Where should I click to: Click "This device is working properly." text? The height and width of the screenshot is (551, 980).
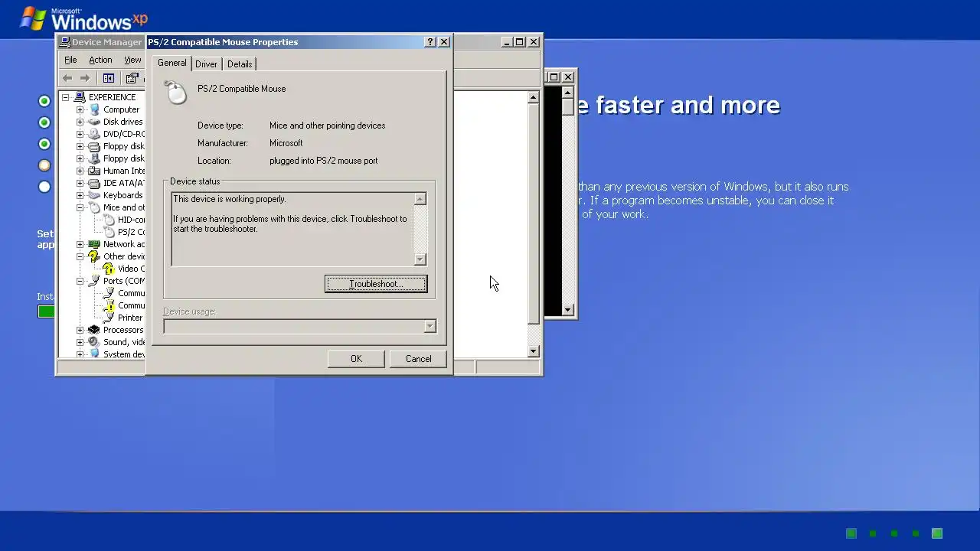[230, 199]
